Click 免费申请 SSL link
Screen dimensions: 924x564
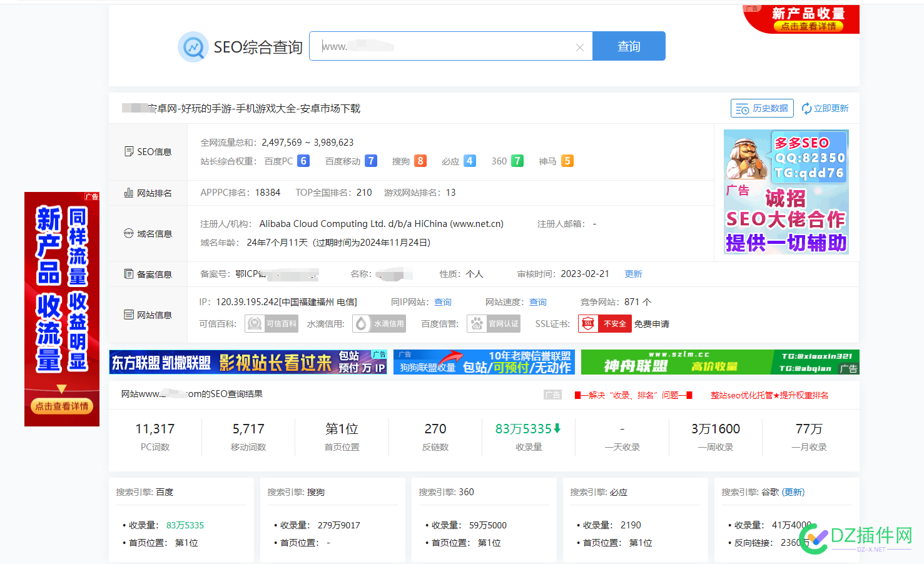point(652,324)
